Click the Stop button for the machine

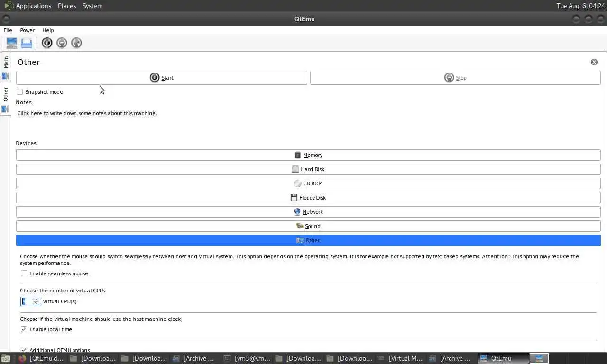[455, 78]
